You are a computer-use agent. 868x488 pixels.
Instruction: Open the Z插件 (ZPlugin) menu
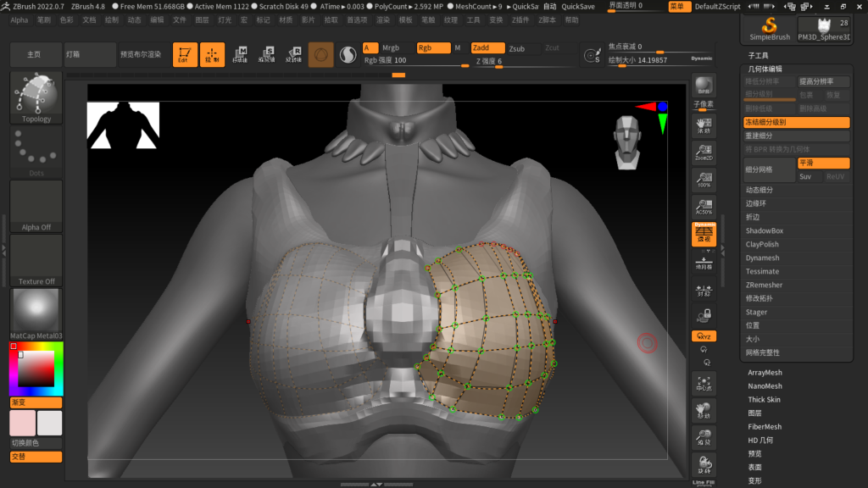click(520, 20)
